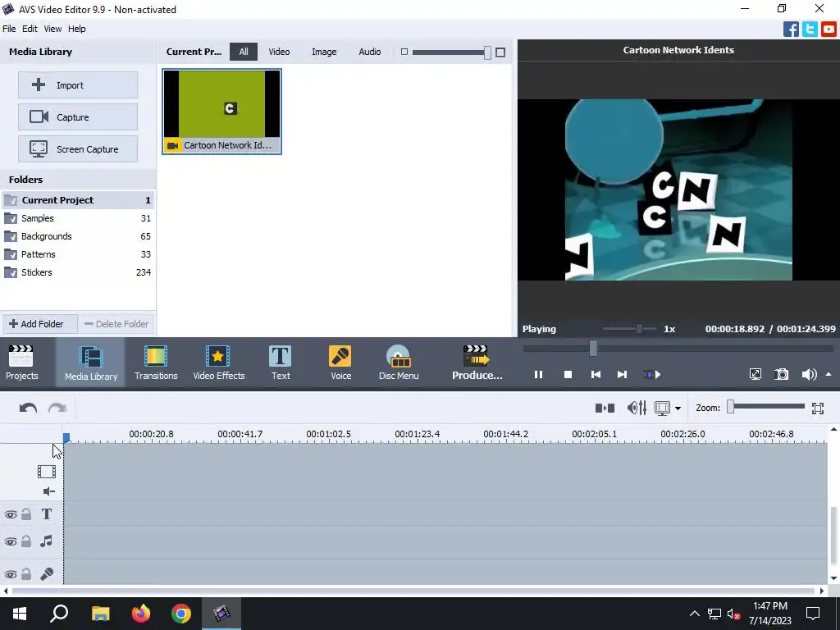Expand the volume level arrow

tap(829, 374)
